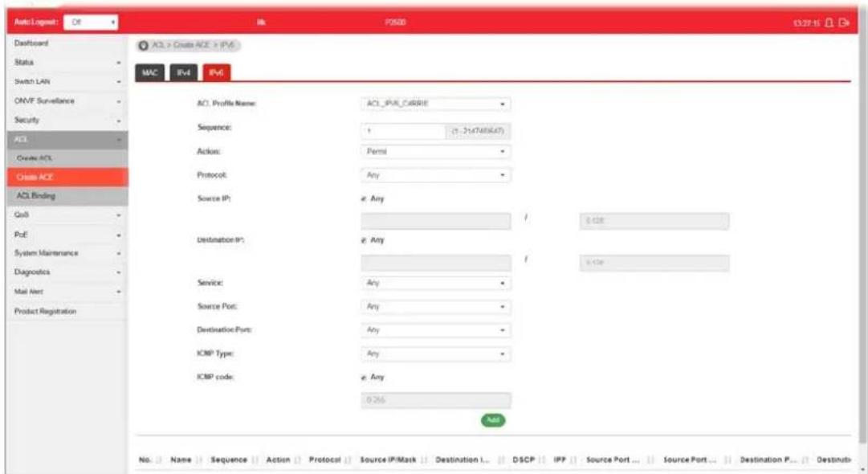Viewport: 868px width, 474px height.
Task: Sort table by Source IP/Mask icon
Action: tap(424, 460)
